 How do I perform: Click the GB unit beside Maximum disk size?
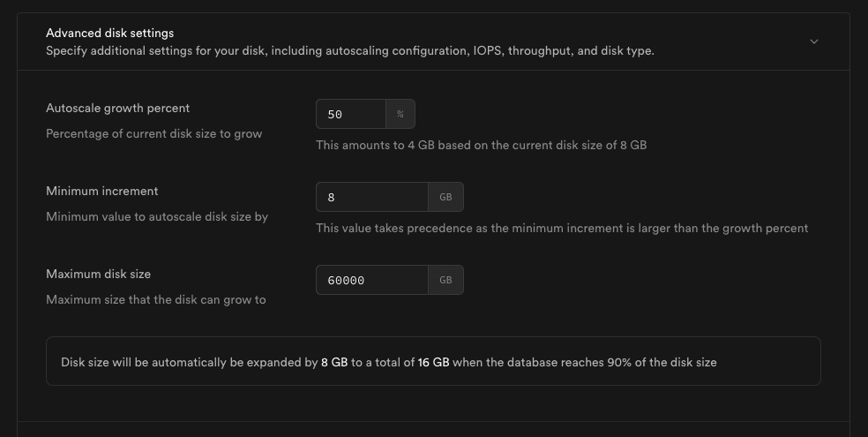click(445, 280)
